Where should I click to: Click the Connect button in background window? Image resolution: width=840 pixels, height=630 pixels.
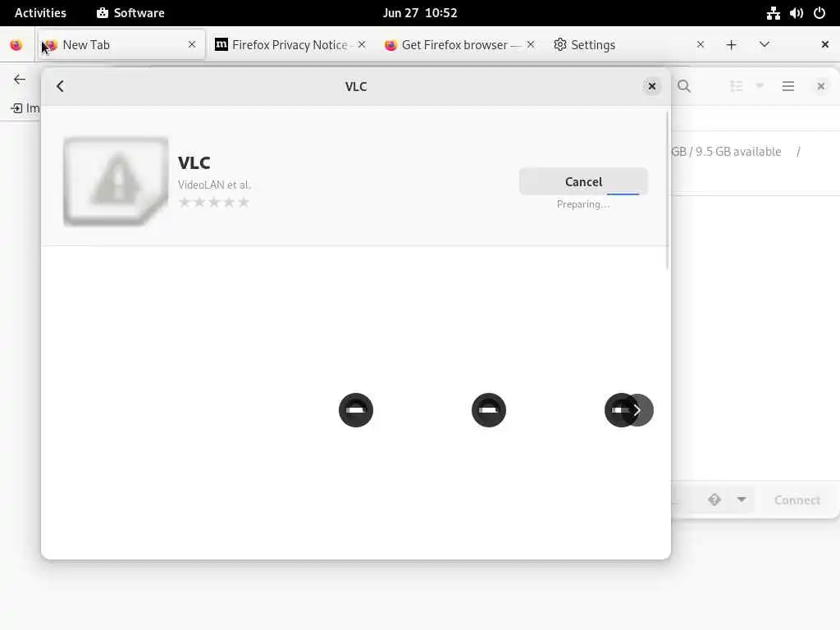(797, 500)
